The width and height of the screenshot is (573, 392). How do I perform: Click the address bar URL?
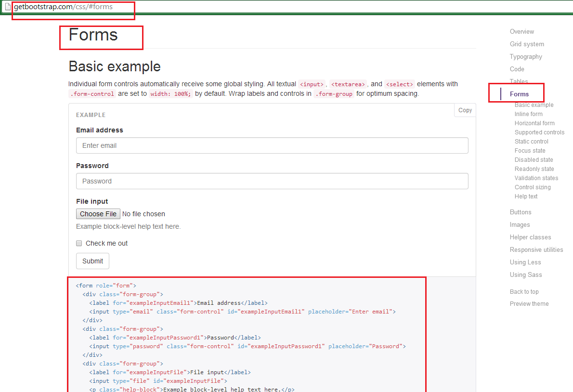pos(63,7)
